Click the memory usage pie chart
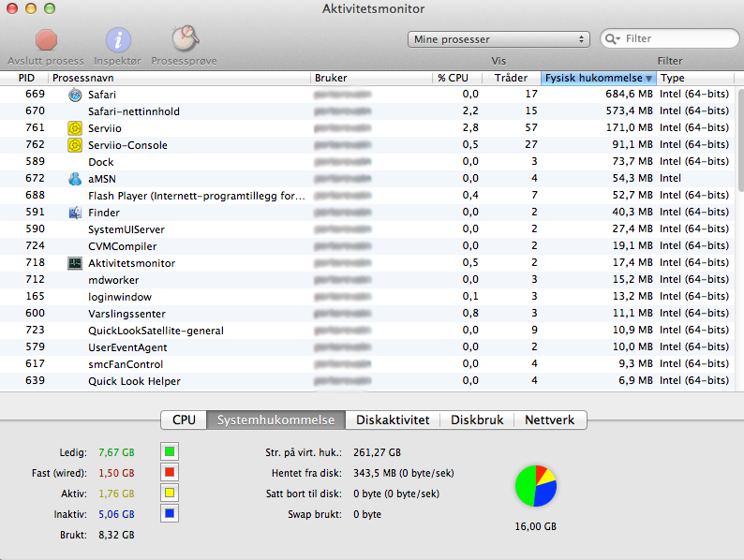The width and height of the screenshot is (744, 560). pyautogui.click(x=536, y=486)
